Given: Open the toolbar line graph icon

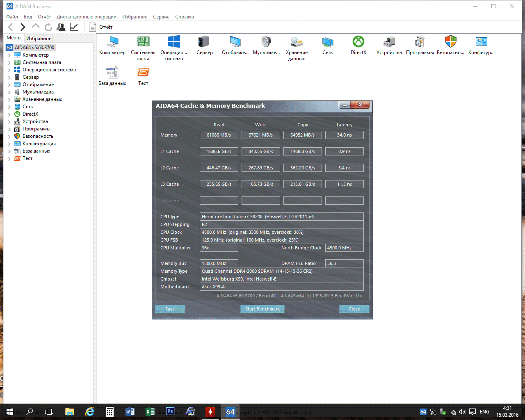Looking at the screenshot, I should [74, 27].
